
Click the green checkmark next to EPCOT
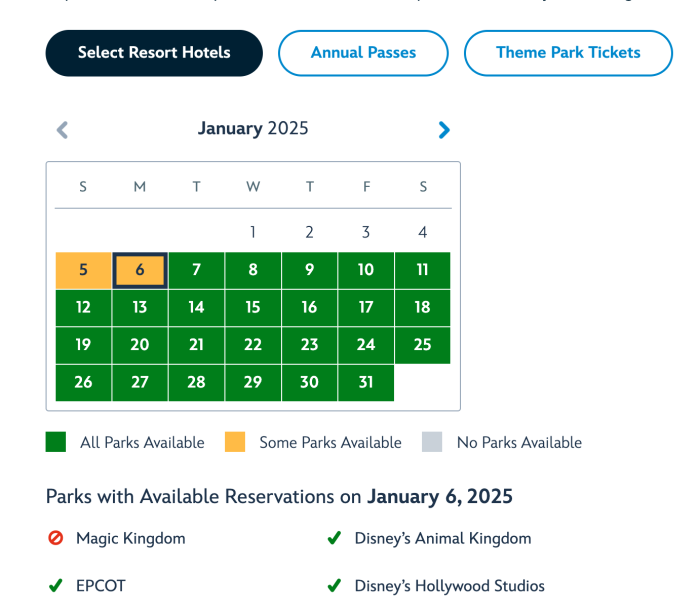coord(56,585)
